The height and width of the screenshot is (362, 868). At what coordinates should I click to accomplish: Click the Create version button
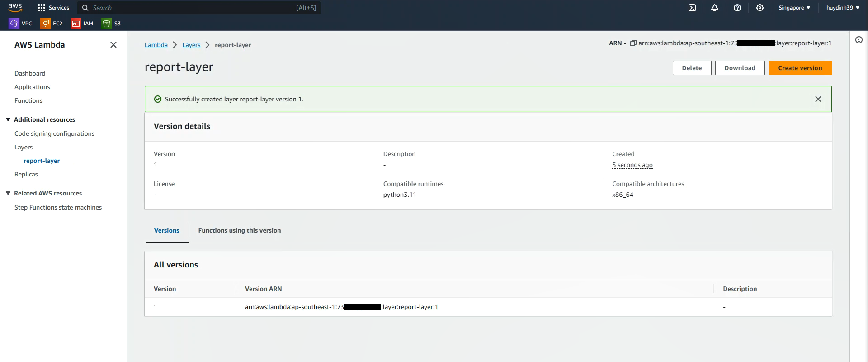pos(800,68)
